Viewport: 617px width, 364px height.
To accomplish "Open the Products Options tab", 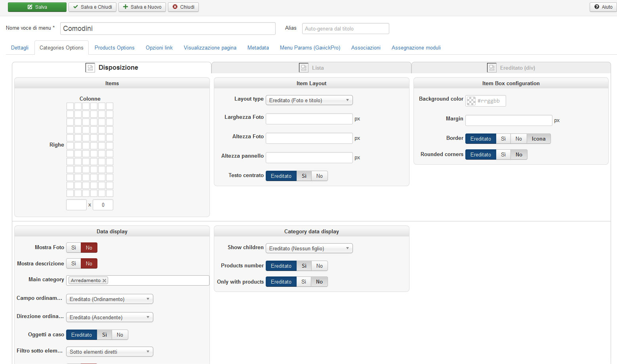I will (x=114, y=48).
